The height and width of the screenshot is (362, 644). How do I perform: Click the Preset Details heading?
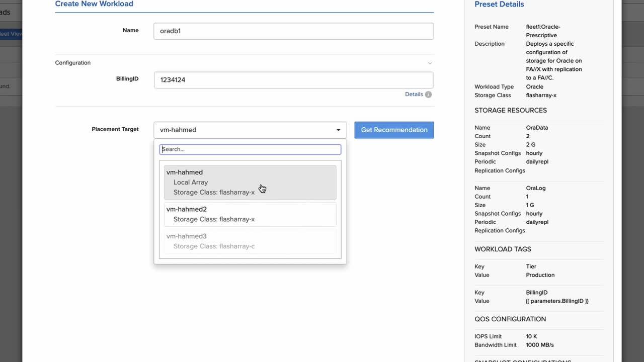pos(499,5)
